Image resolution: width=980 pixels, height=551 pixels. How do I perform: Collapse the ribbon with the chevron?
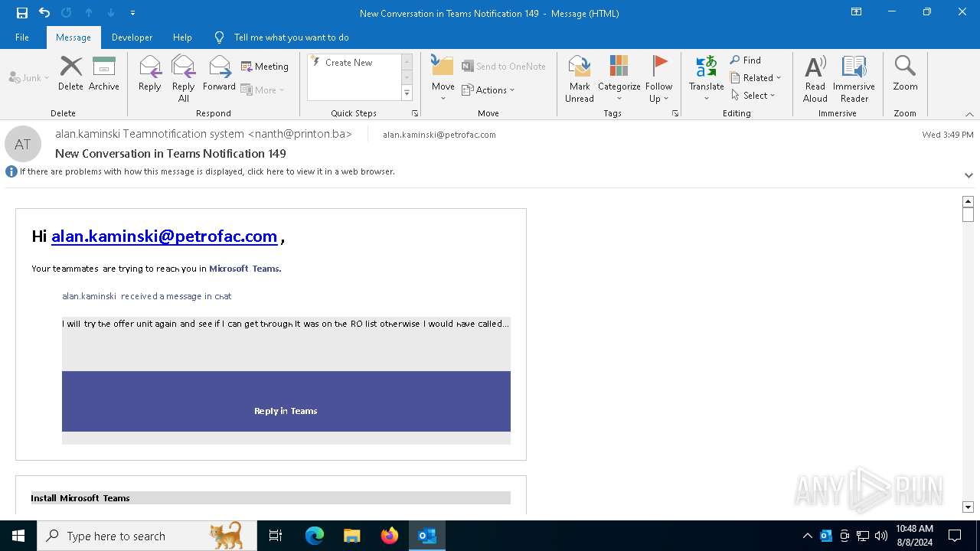point(969,114)
